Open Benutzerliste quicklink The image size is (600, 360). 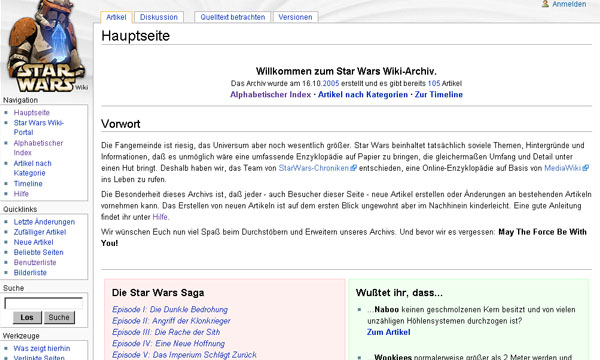click(x=35, y=262)
